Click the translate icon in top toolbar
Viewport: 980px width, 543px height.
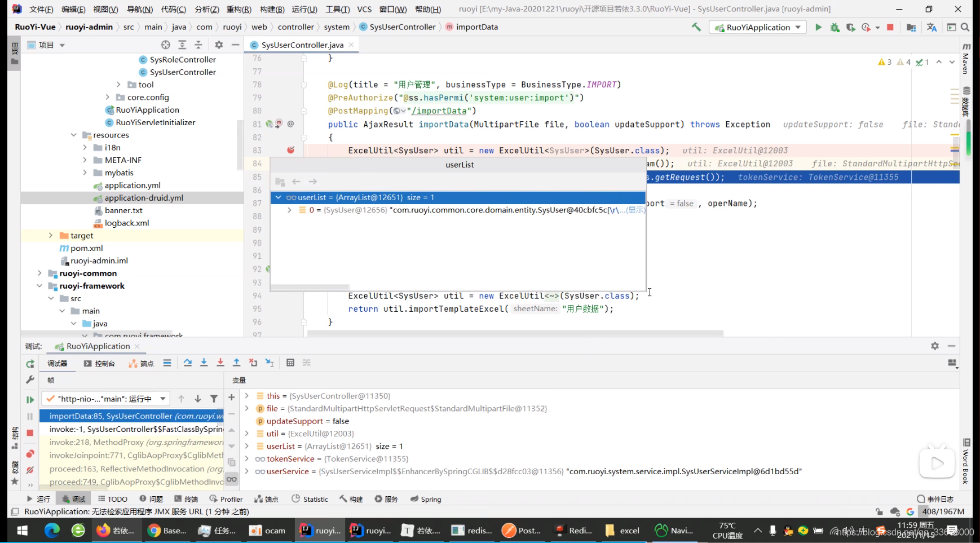pos(932,27)
